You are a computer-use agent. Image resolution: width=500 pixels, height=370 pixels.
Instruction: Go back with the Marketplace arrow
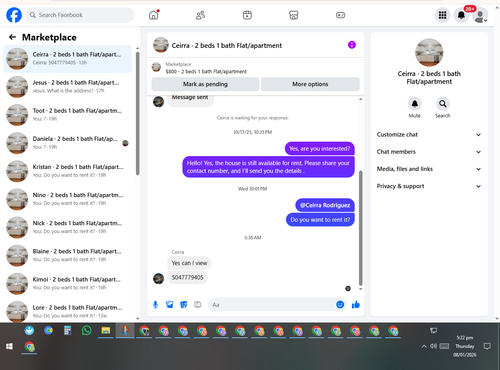pyautogui.click(x=12, y=37)
